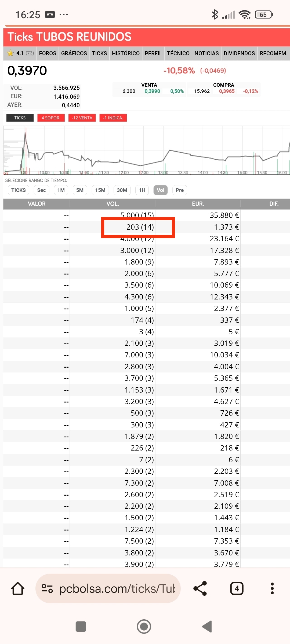Tap the share icon in browser bar

pos(200,588)
